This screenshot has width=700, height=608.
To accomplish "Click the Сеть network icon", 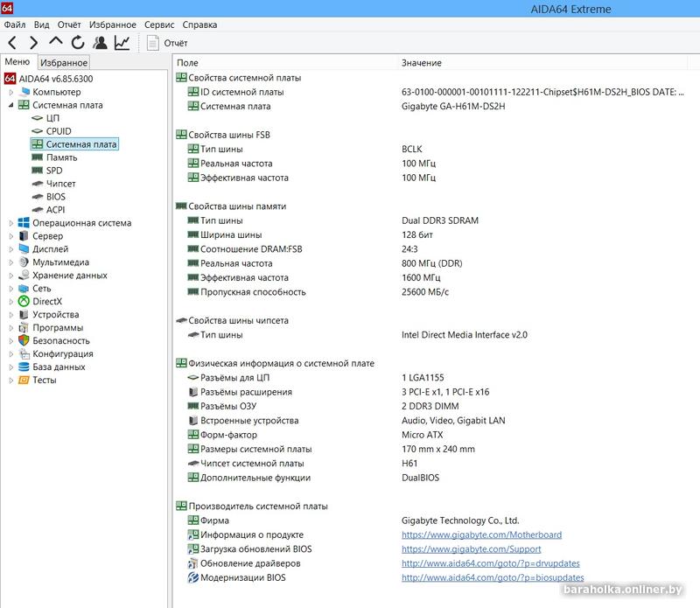I will pos(24,289).
